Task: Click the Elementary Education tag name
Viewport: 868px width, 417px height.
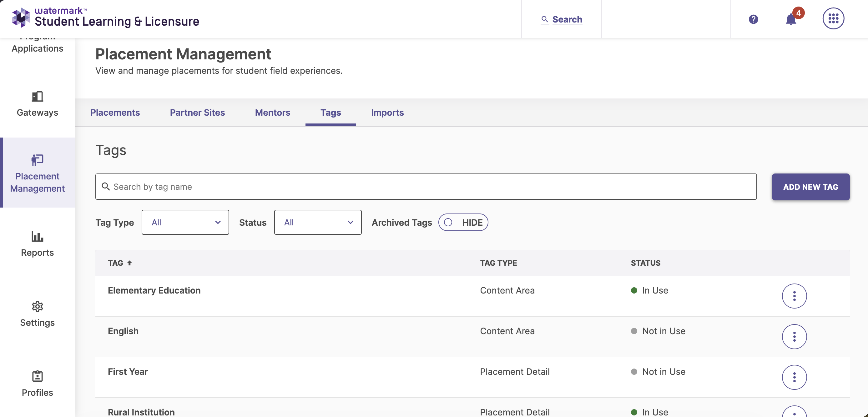Action: pos(154,290)
